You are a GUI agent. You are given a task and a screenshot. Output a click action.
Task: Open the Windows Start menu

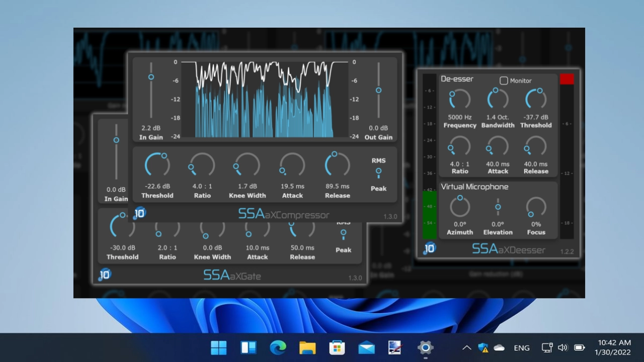pyautogui.click(x=219, y=347)
